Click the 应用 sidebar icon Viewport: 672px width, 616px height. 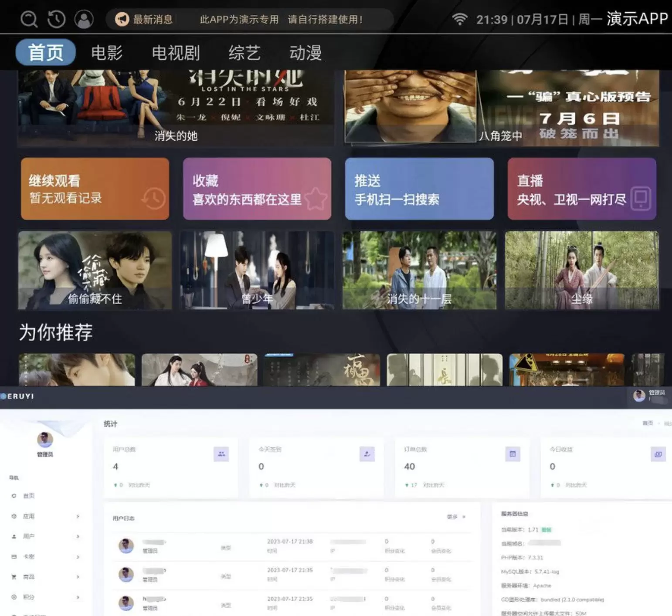click(x=14, y=516)
